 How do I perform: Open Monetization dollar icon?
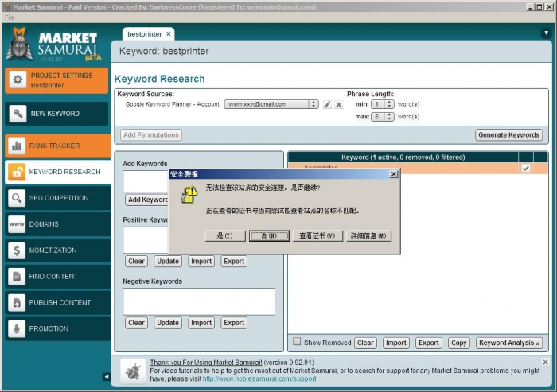17,250
